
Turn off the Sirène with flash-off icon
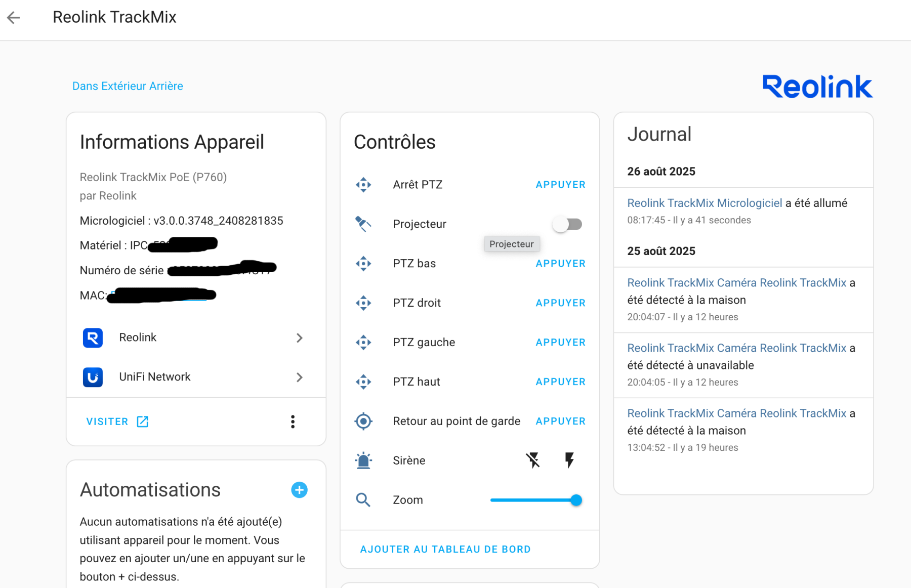coord(533,460)
